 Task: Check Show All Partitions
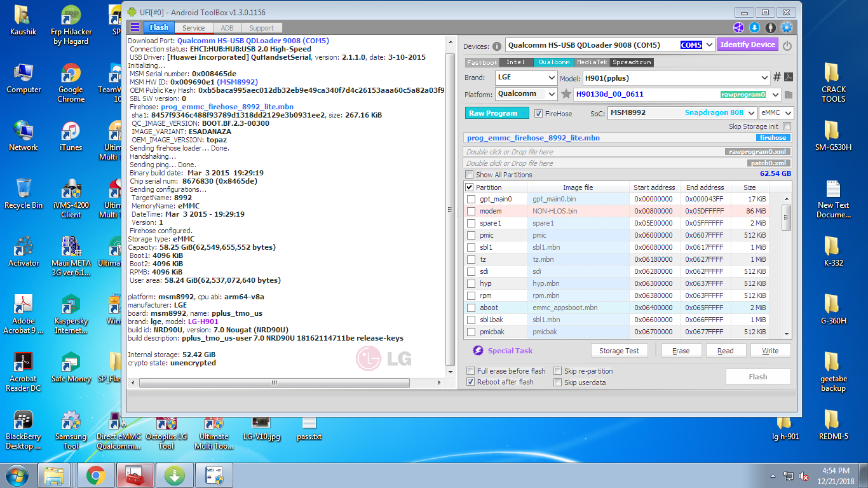pos(470,175)
